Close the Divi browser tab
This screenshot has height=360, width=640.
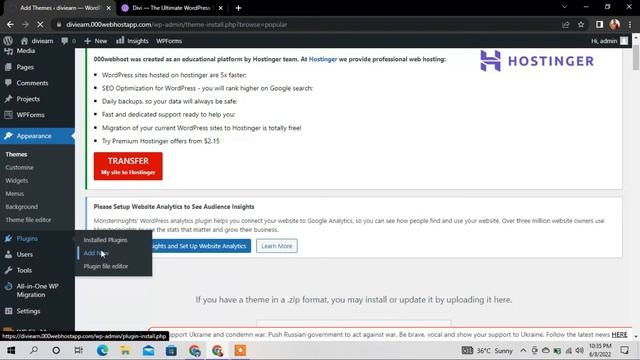click(220, 8)
